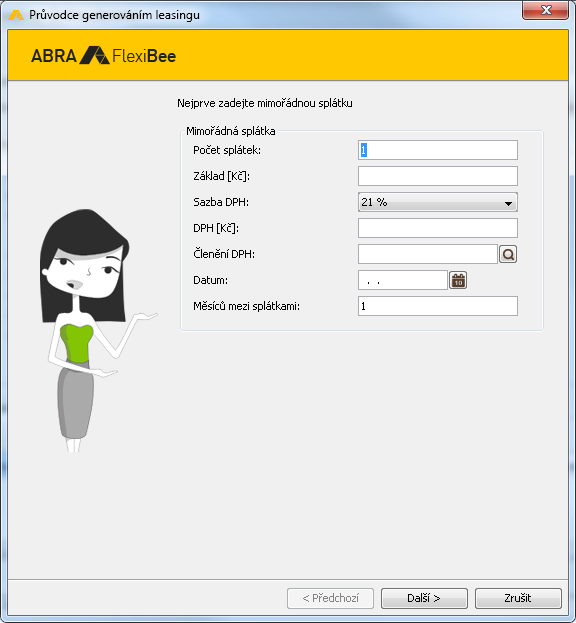The width and height of the screenshot is (576, 623).
Task: Expand the Sazba DPH dropdown arrow
Action: pos(508,203)
